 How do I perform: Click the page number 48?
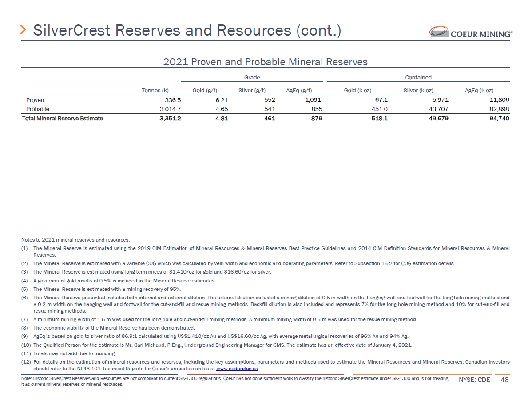pyautogui.click(x=504, y=380)
